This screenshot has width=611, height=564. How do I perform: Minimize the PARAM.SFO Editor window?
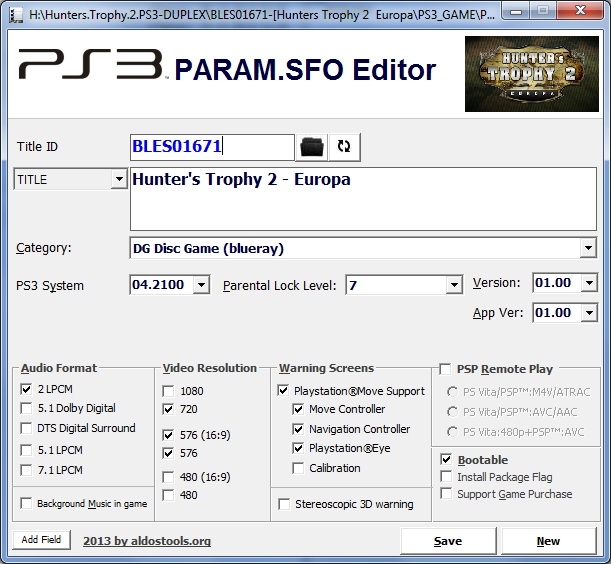(516, 11)
